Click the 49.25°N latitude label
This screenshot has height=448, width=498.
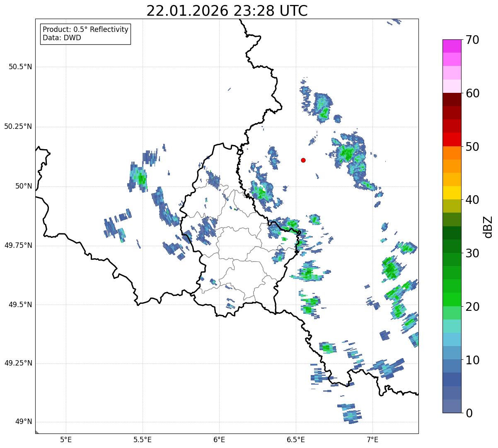(x=18, y=363)
